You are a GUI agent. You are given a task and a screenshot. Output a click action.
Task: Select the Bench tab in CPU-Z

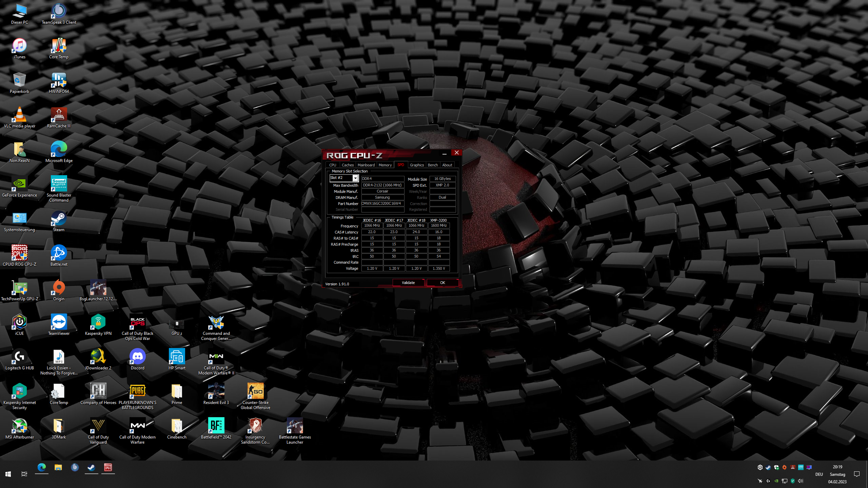(x=432, y=165)
